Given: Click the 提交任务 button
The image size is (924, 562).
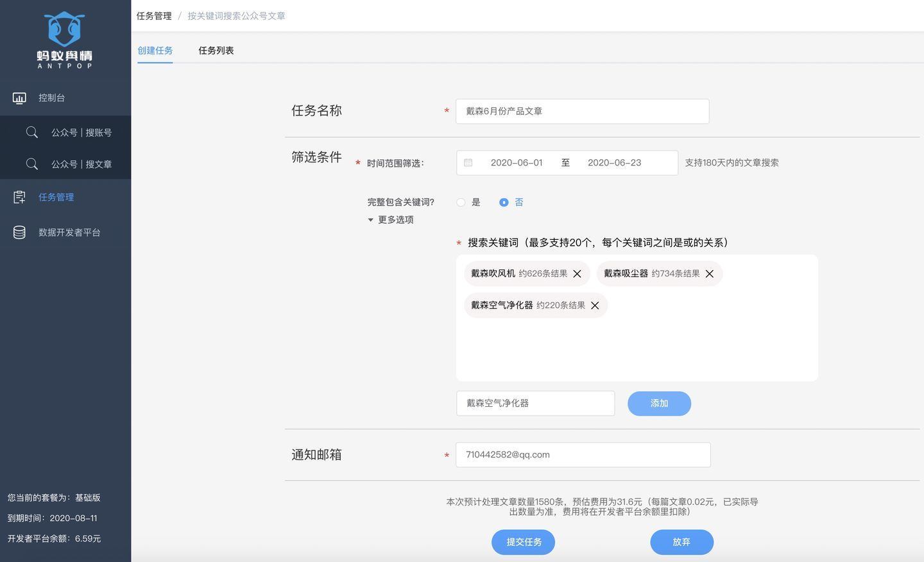Looking at the screenshot, I should [x=524, y=542].
